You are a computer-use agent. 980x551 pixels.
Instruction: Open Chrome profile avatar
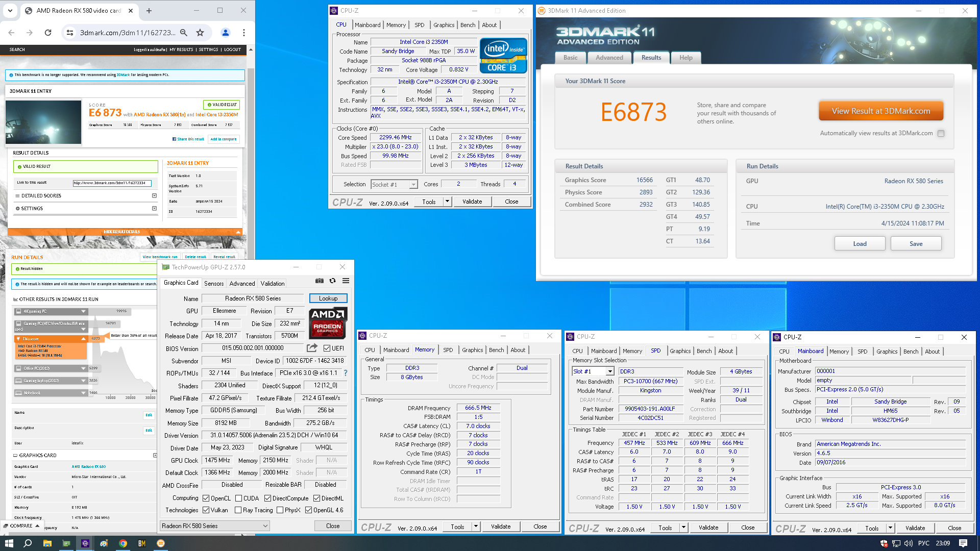click(225, 33)
